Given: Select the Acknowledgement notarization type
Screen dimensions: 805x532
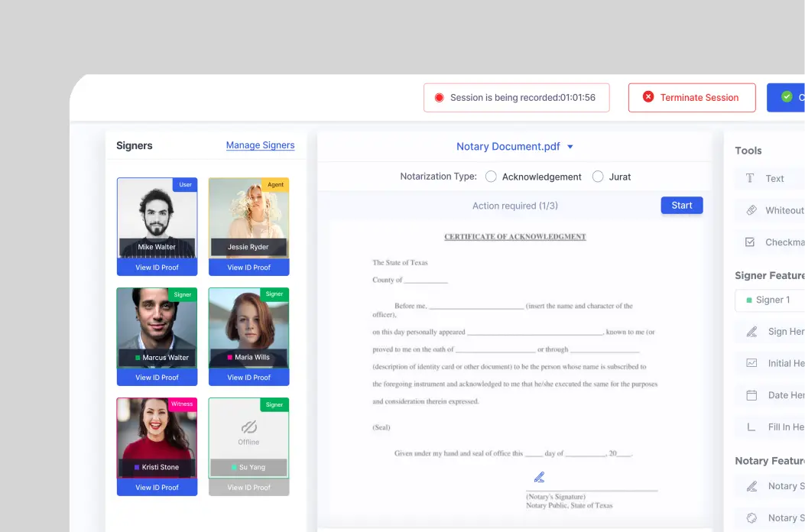Looking at the screenshot, I should [492, 177].
